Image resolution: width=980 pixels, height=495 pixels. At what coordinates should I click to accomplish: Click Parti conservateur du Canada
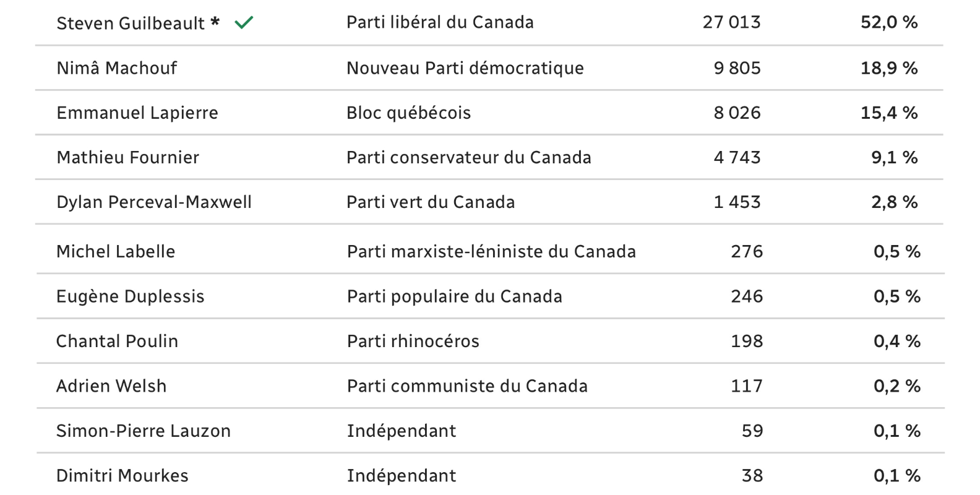tap(469, 157)
